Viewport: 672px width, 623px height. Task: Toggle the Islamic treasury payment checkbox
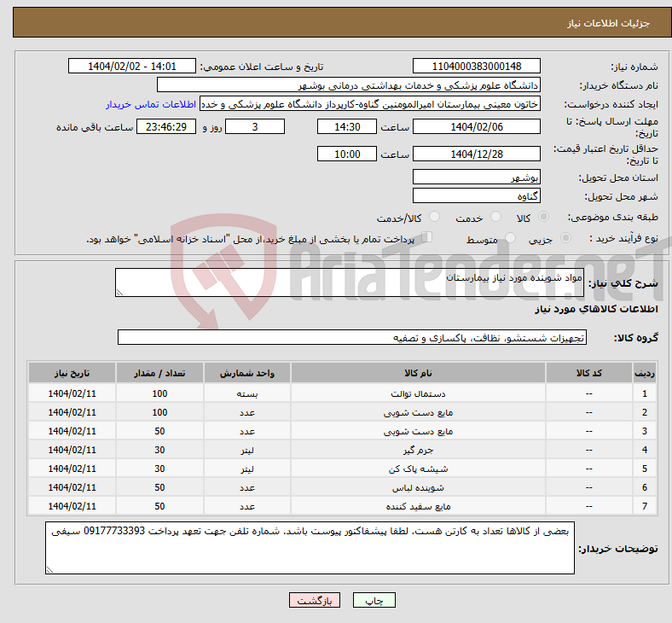pos(427,237)
